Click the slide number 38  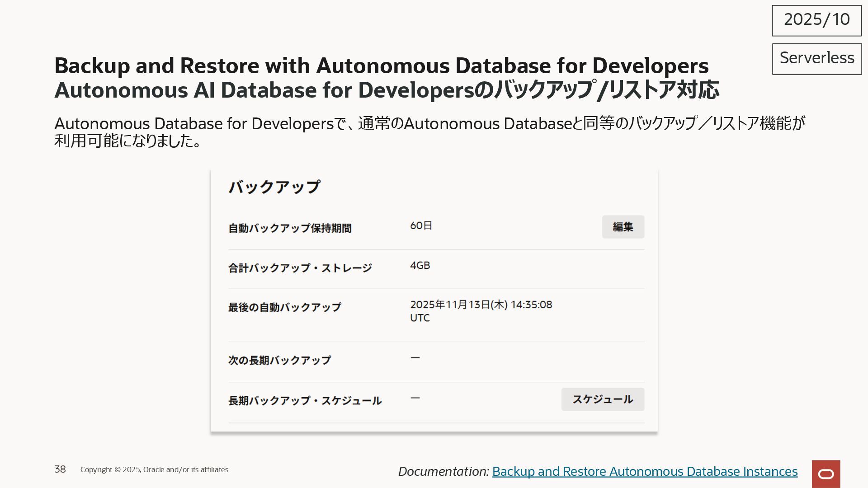[x=60, y=469]
